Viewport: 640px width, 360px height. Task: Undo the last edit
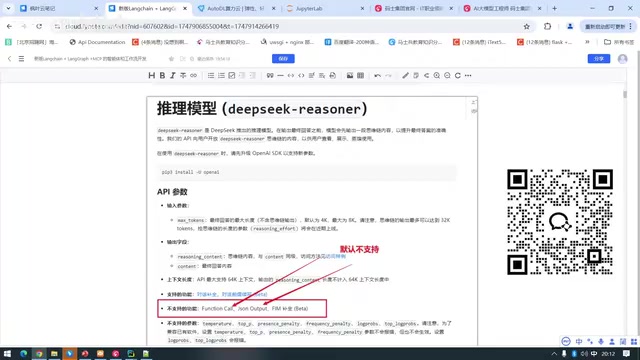tap(378, 76)
